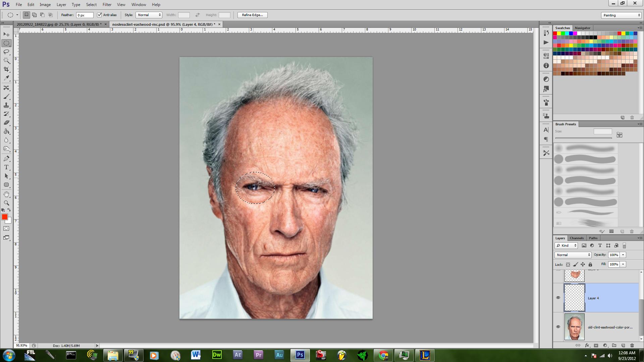Delete layer using Layers panel trash icon
Screen dimensions: 644x362
(632, 345)
